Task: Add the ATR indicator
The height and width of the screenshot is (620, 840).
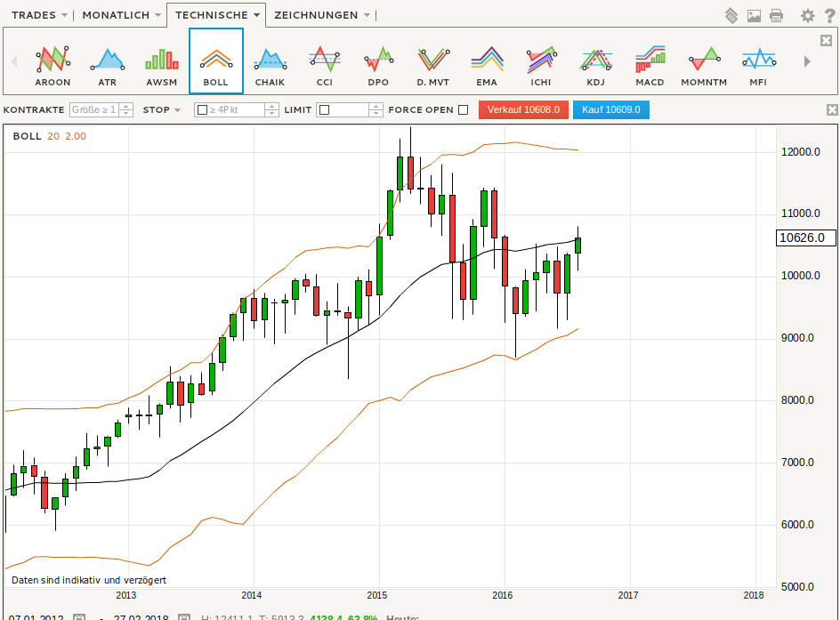Action: coord(107,67)
